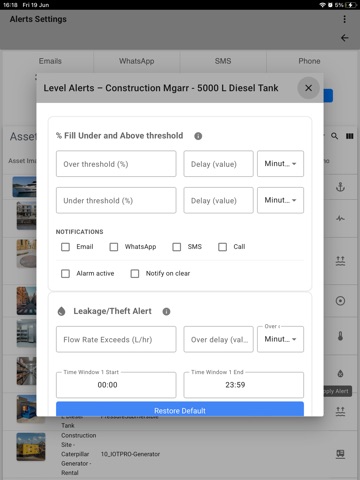
Task: Open Under threshold delay unit dropdown
Action: [280, 200]
